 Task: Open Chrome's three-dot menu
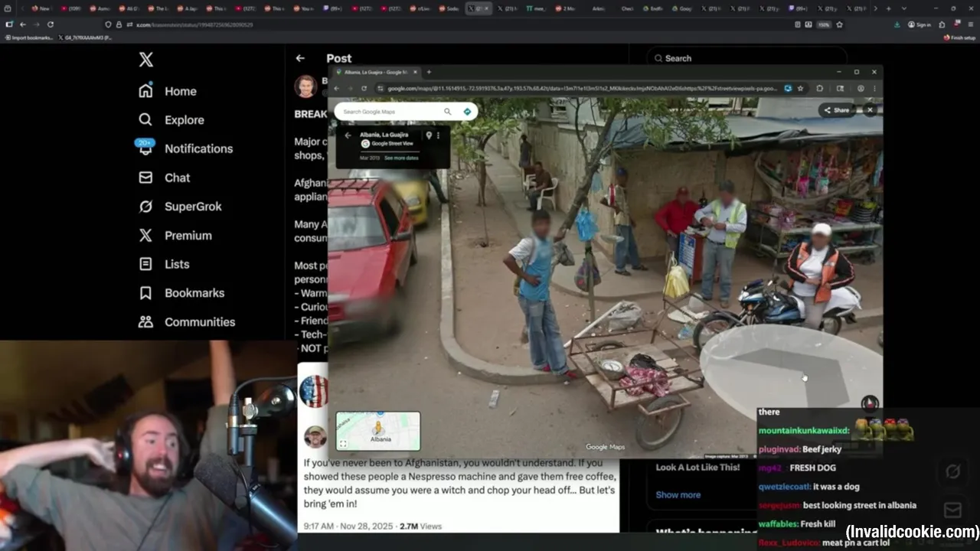coord(874,88)
